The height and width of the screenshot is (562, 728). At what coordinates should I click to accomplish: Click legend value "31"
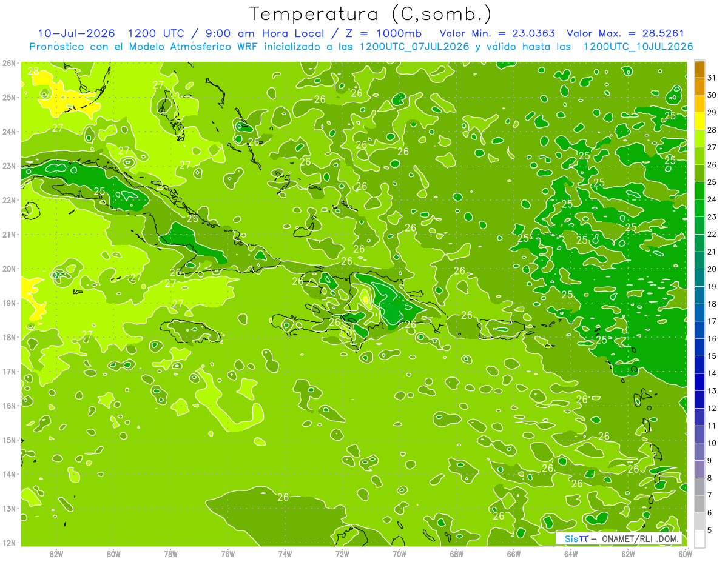[712, 78]
